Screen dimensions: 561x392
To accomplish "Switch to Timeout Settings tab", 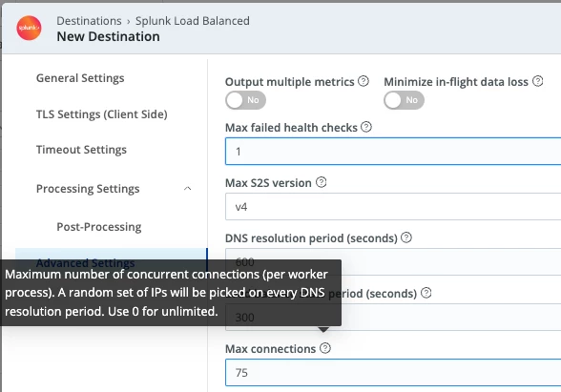I will tap(81, 150).
